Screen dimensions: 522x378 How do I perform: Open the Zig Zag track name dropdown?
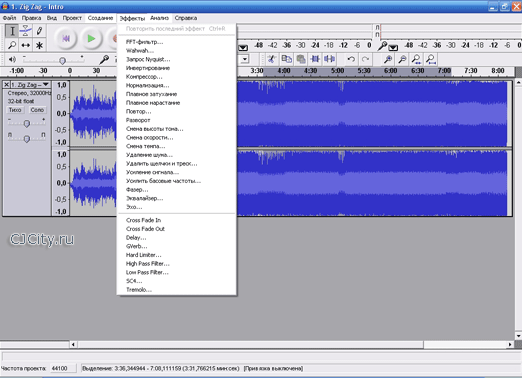[x=30, y=84]
